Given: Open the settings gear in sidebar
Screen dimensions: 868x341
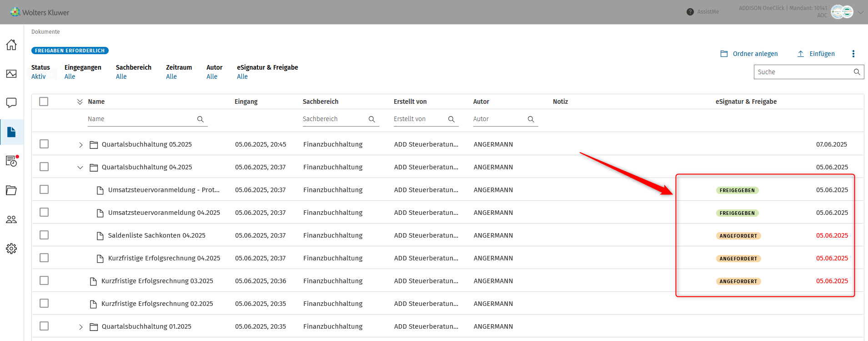Looking at the screenshot, I should [x=11, y=249].
